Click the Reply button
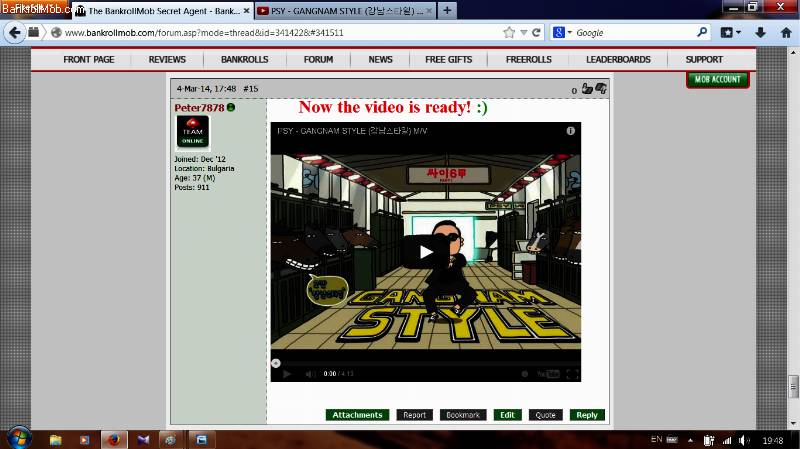 point(587,415)
